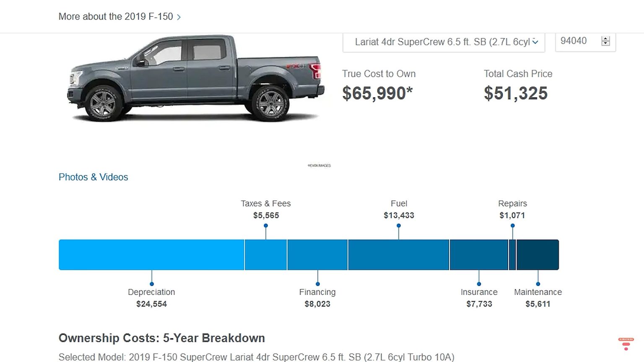Click the light blue Depreciation bar segment
The height and width of the screenshot is (362, 644).
coord(151,255)
